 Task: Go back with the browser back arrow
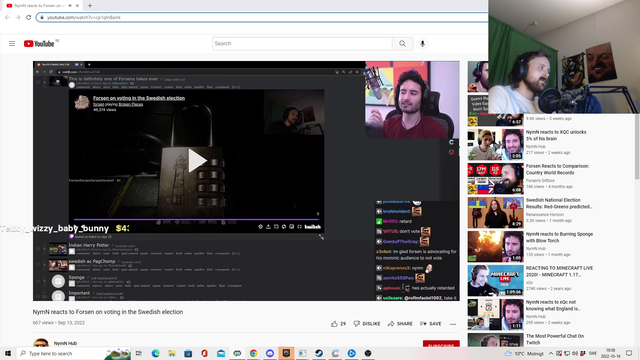(x=7, y=17)
